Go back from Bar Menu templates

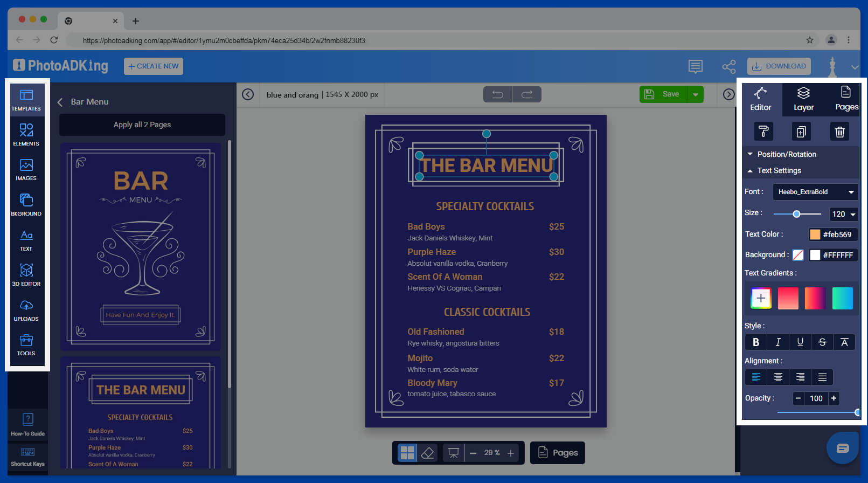coord(60,102)
